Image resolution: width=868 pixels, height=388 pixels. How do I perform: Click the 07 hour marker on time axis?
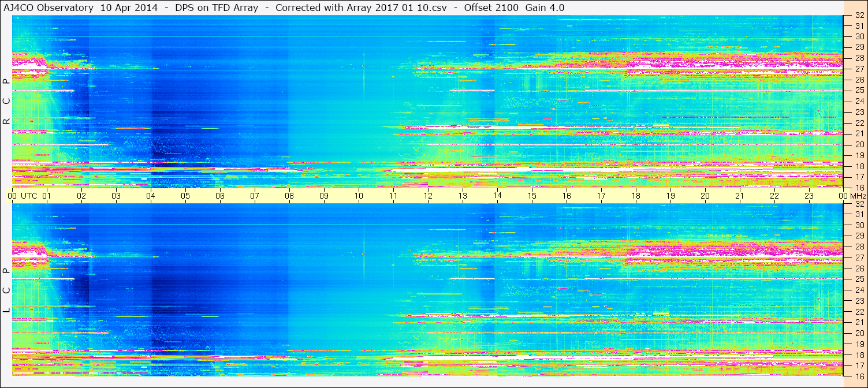(x=255, y=196)
